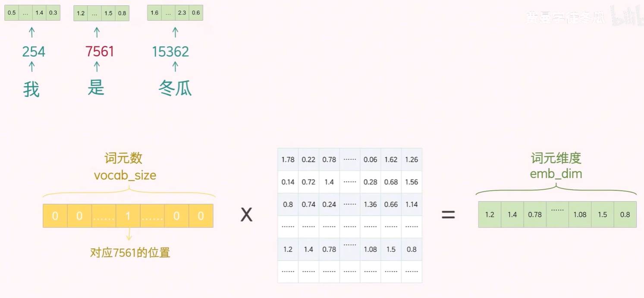Click the emb_dim label
This screenshot has height=298, width=644.
(x=556, y=174)
